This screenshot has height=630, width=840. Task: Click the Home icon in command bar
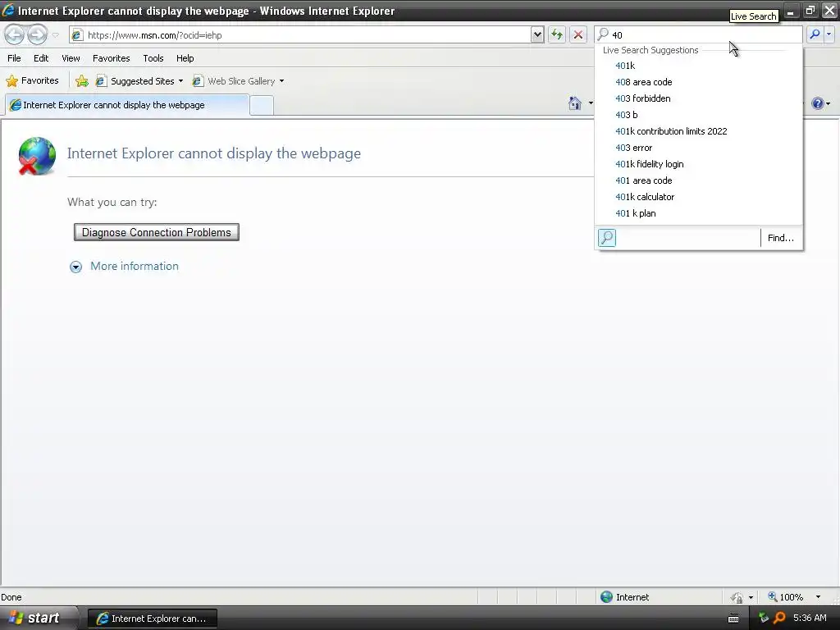[575, 103]
